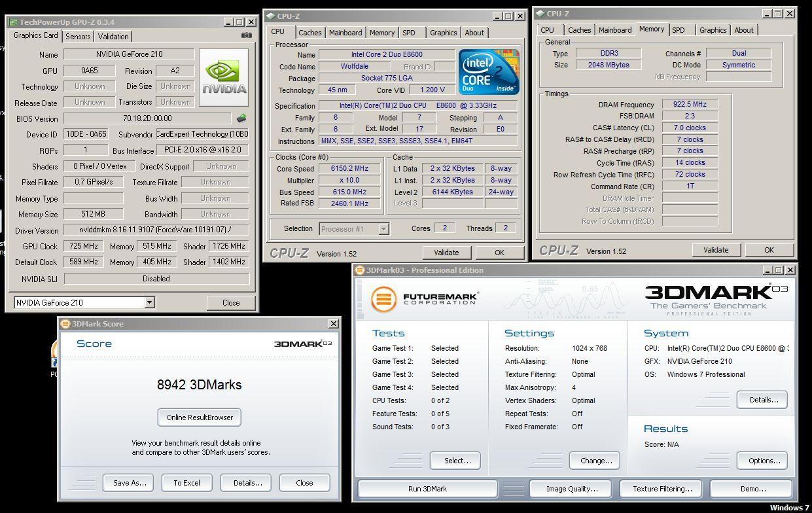Click the 8942 3DMarks score text

(x=199, y=385)
